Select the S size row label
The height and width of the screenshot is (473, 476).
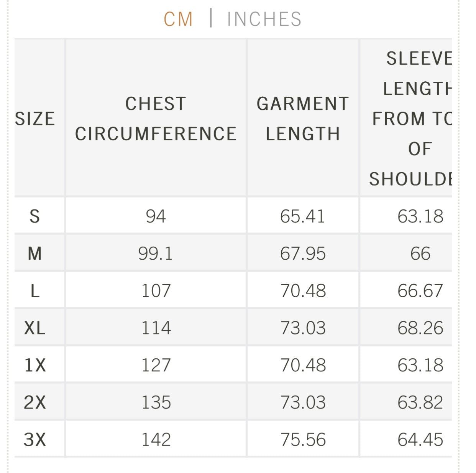(x=35, y=216)
